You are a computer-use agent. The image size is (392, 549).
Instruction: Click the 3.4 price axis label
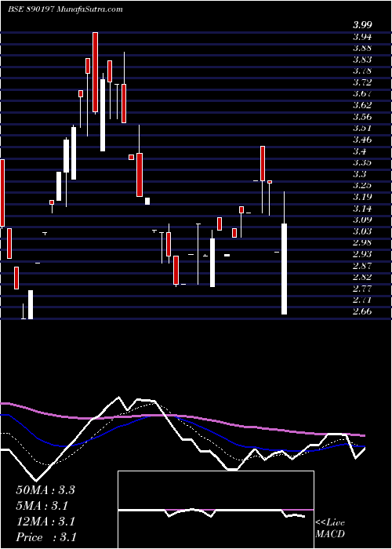(360, 151)
